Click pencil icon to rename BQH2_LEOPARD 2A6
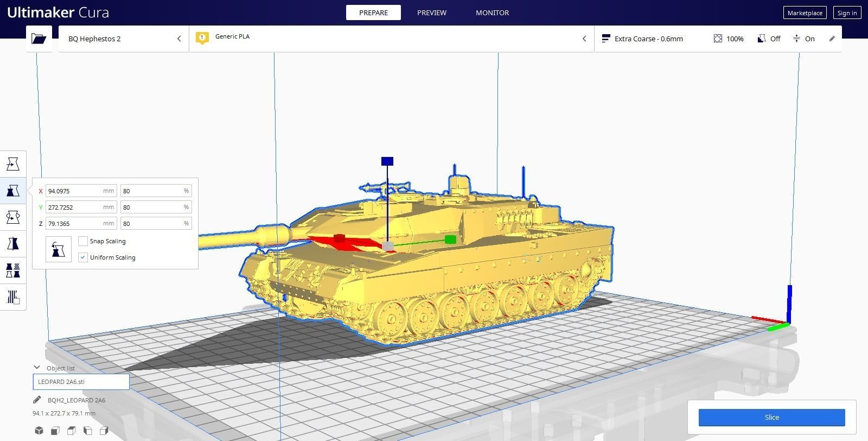This screenshot has height=441, width=868. (x=37, y=400)
